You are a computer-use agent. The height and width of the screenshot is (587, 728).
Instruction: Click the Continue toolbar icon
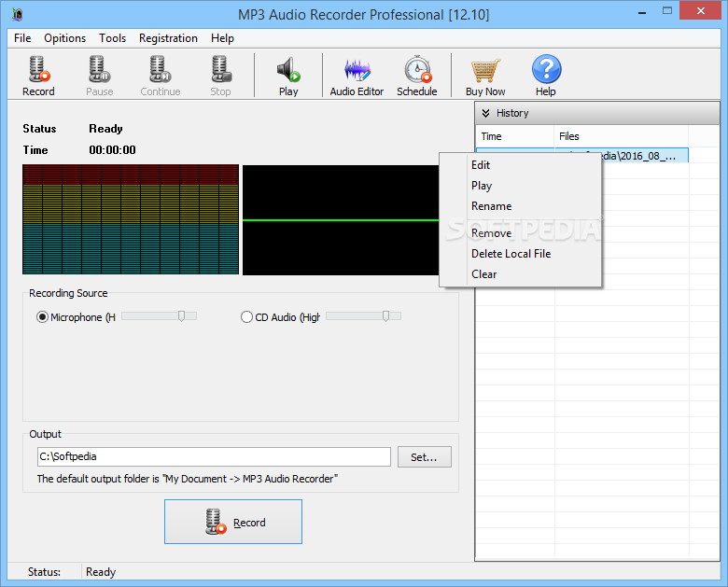(161, 76)
